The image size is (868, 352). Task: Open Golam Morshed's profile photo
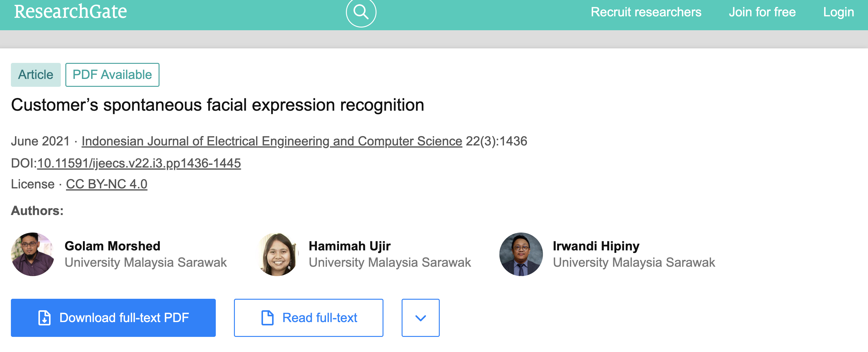(33, 254)
